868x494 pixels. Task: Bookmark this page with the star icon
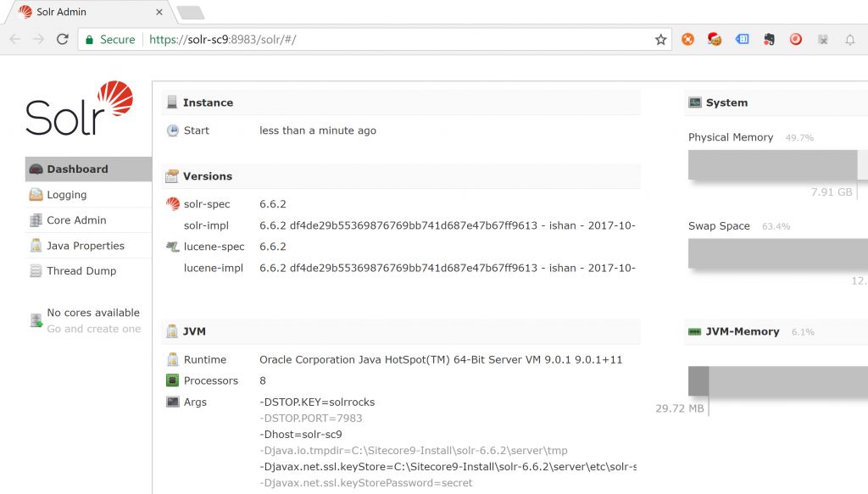coord(660,40)
